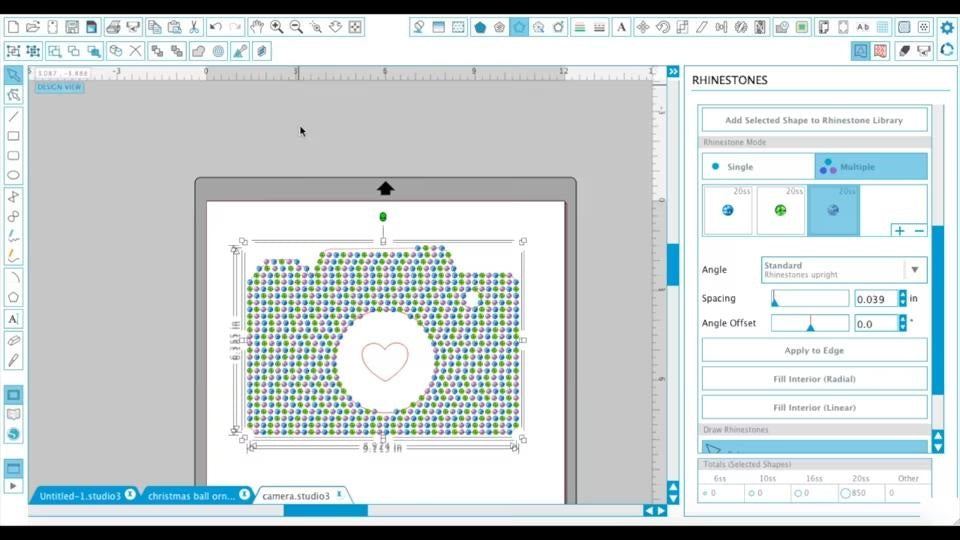Choose the Rectangle drawing tool
Image resolution: width=960 pixels, height=540 pixels.
coord(13,136)
